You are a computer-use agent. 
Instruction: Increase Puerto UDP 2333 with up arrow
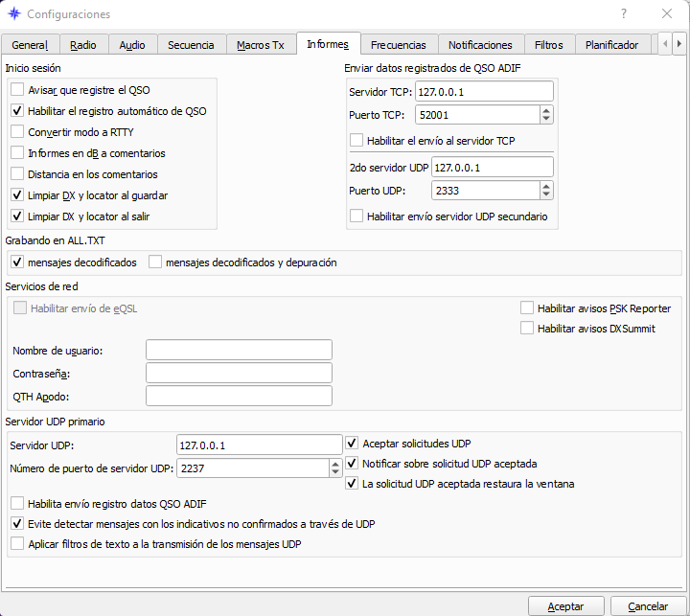click(x=546, y=187)
